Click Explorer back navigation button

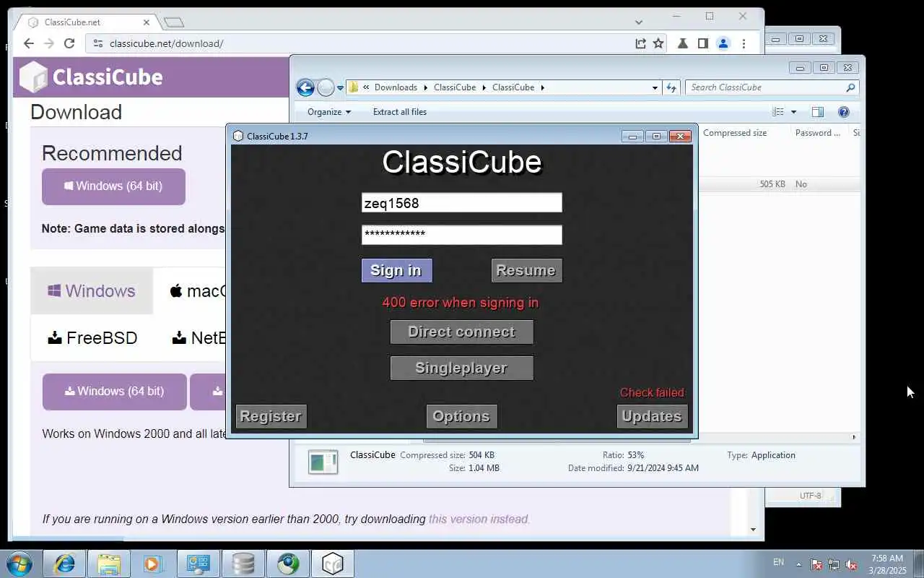click(x=305, y=87)
